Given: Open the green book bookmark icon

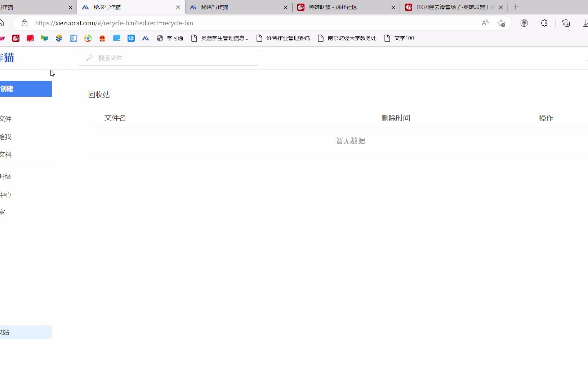Looking at the screenshot, I should click(45, 38).
